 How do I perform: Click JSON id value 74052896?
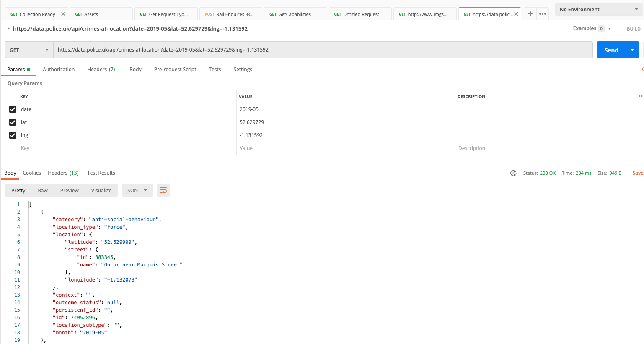coord(83,318)
